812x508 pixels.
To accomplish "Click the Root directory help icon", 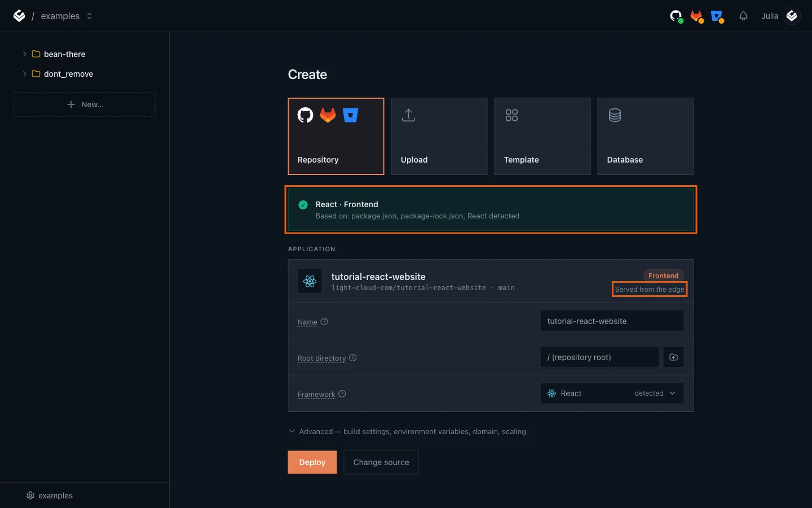I will click(x=353, y=358).
